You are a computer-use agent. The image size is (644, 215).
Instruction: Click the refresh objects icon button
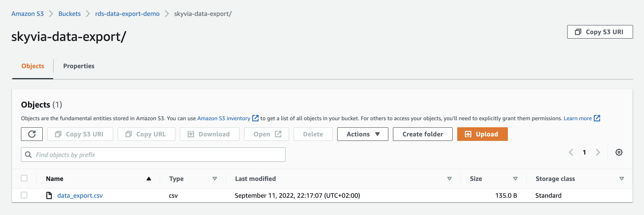tap(32, 134)
